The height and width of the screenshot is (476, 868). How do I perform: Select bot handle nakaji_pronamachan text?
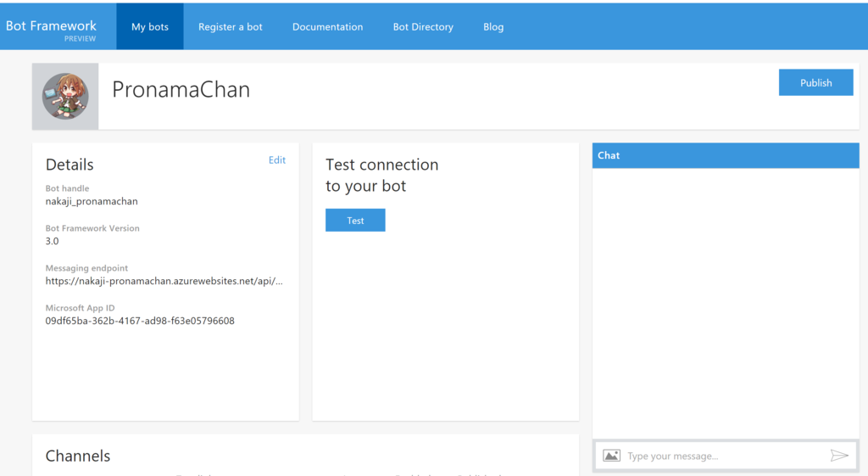pos(92,201)
